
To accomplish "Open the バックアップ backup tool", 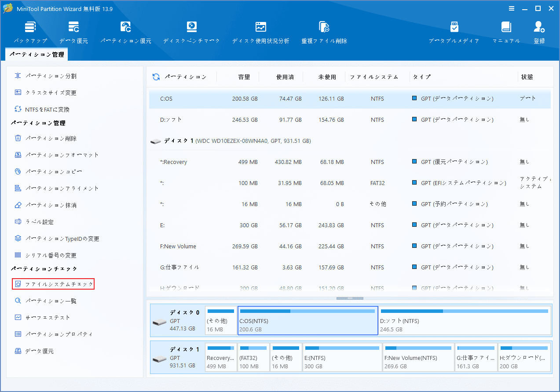I will click(30, 33).
